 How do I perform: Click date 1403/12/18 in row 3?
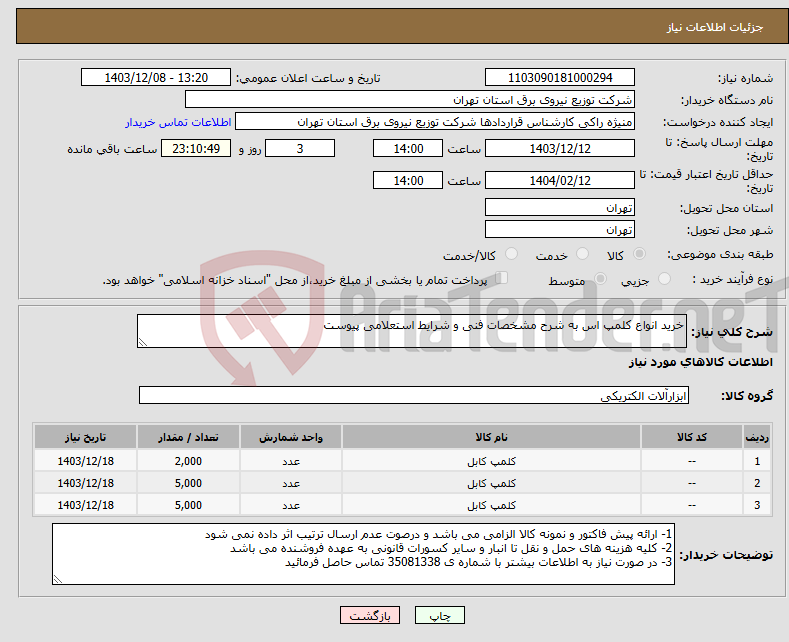pos(86,506)
